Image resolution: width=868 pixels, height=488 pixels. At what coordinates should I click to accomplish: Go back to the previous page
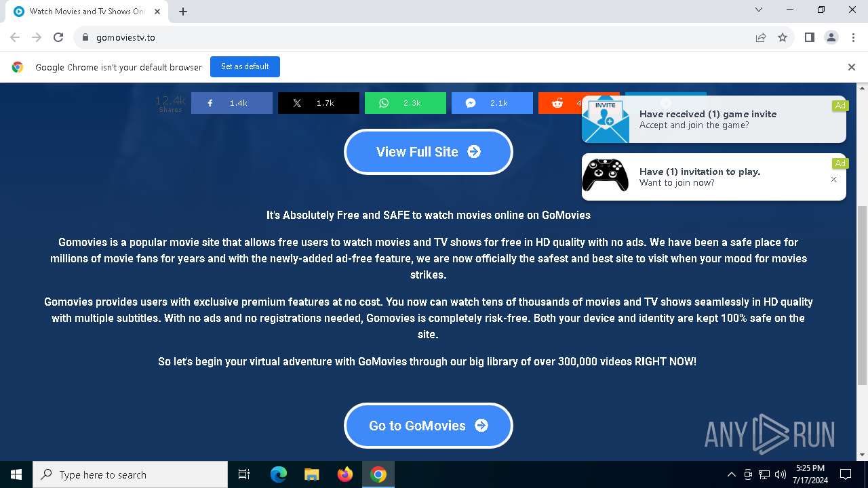(x=15, y=37)
